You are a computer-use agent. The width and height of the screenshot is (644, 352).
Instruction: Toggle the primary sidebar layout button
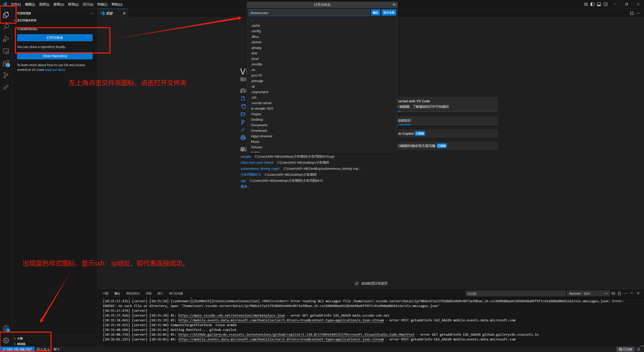pos(592,4)
